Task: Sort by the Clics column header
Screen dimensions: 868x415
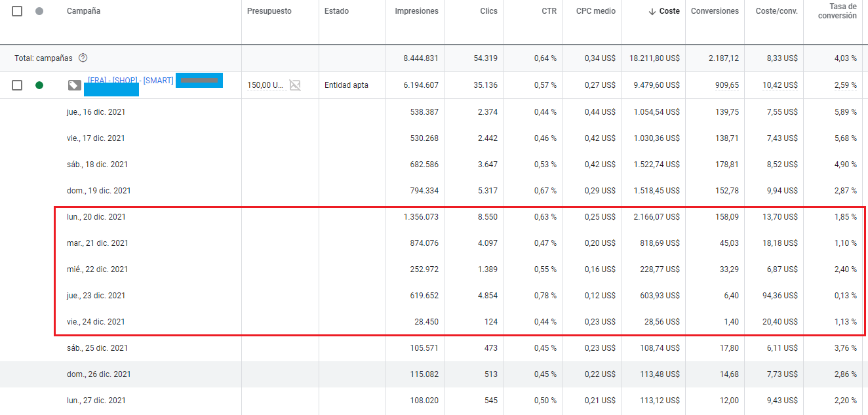Action: tap(488, 11)
